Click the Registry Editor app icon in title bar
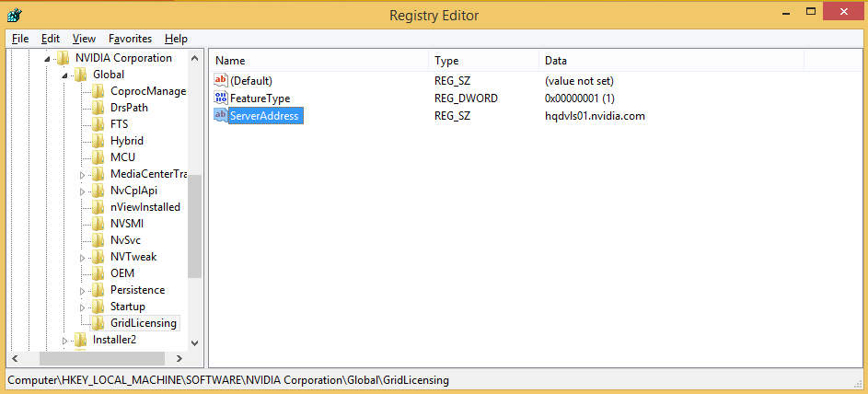The height and width of the screenshot is (394, 868). coord(15,15)
